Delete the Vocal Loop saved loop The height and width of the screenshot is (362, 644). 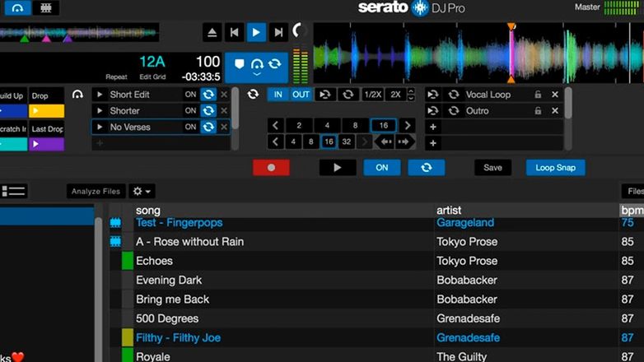click(554, 95)
